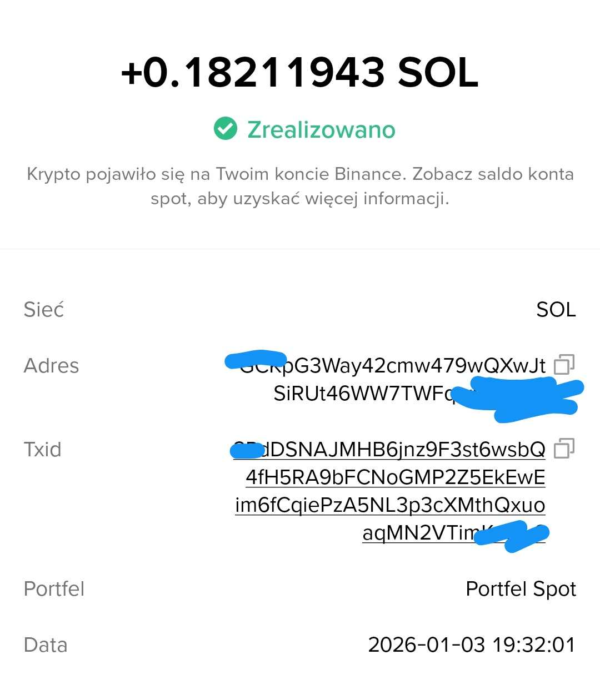Tap the 'Zrealizowano' status text
This screenshot has height=700, width=600.
[x=321, y=130]
